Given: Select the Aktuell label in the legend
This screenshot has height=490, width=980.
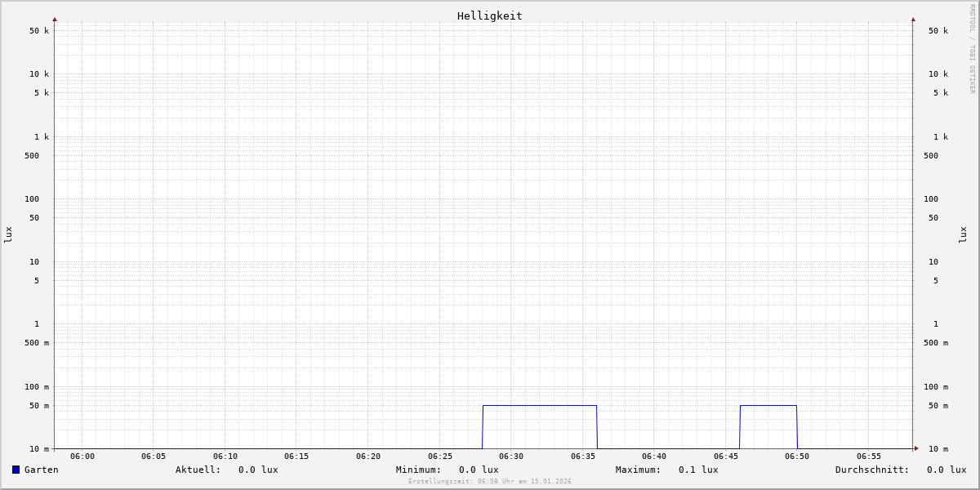Looking at the screenshot, I should coord(198,470).
